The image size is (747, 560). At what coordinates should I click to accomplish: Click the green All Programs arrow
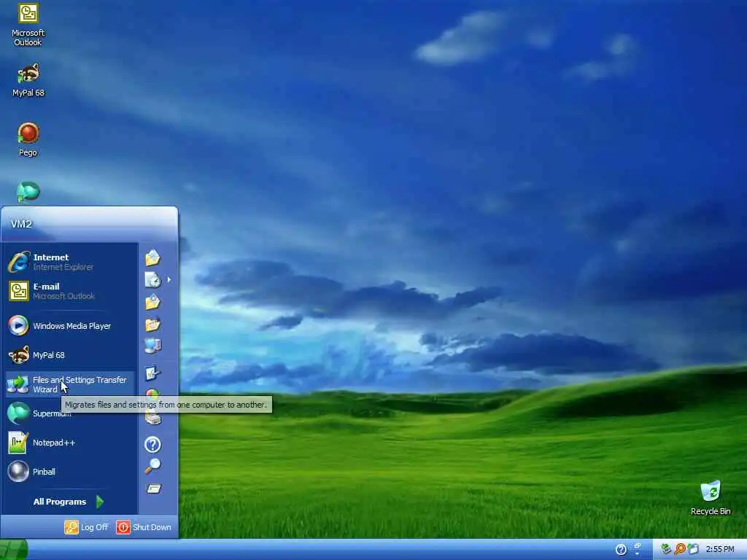99,502
